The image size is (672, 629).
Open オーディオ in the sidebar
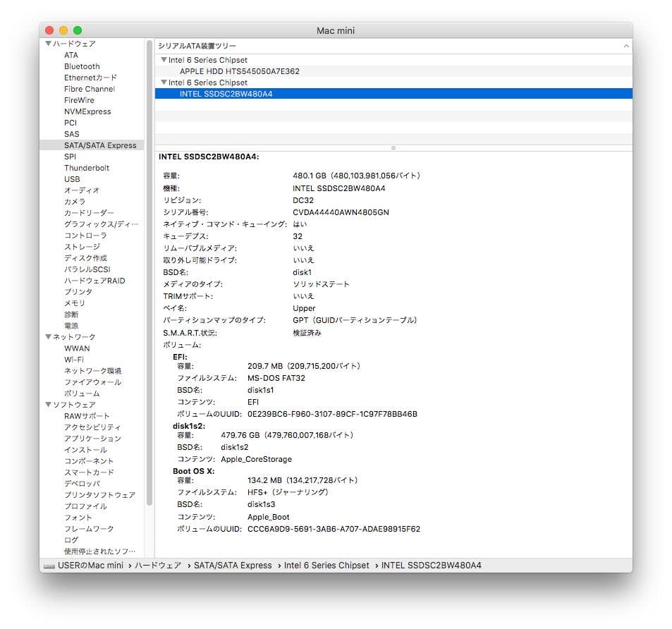click(x=81, y=190)
